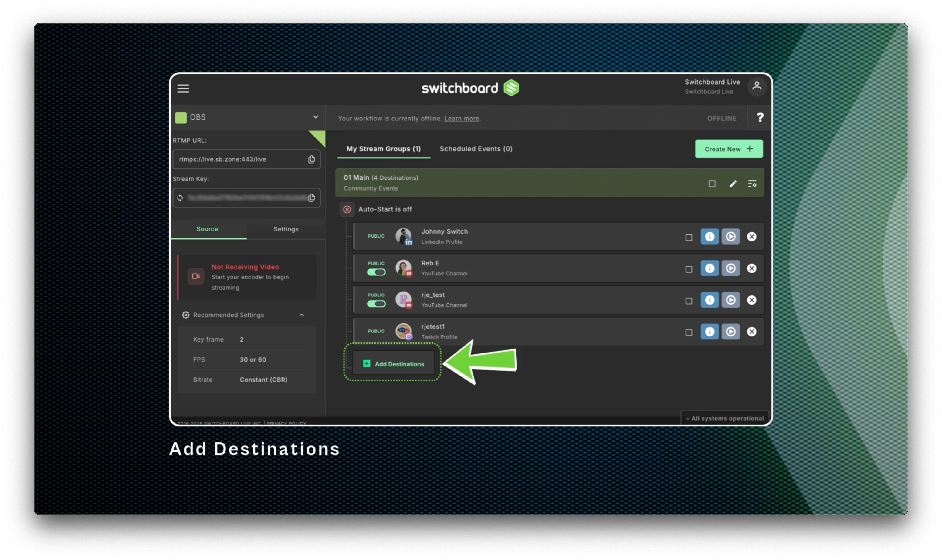942x560 pixels.
Task: Switch to Scheduled Events tab
Action: pos(476,149)
